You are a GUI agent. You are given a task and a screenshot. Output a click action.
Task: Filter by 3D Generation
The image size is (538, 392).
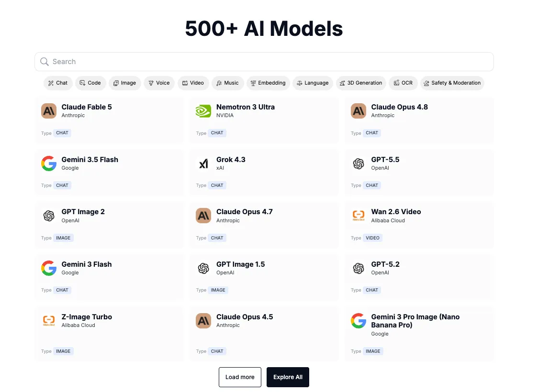click(x=361, y=83)
